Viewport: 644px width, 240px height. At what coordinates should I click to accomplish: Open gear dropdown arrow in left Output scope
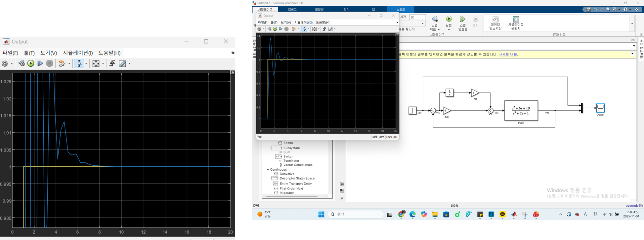pos(12,63)
